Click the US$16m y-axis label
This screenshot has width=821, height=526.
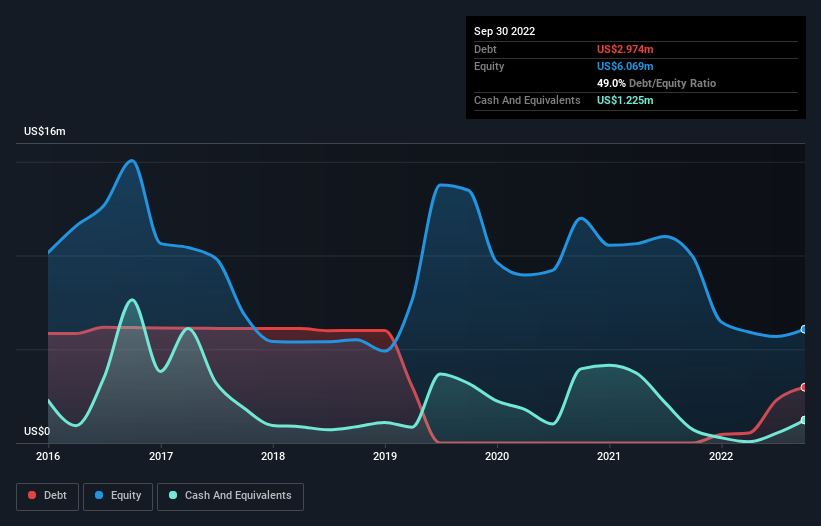pyautogui.click(x=45, y=131)
